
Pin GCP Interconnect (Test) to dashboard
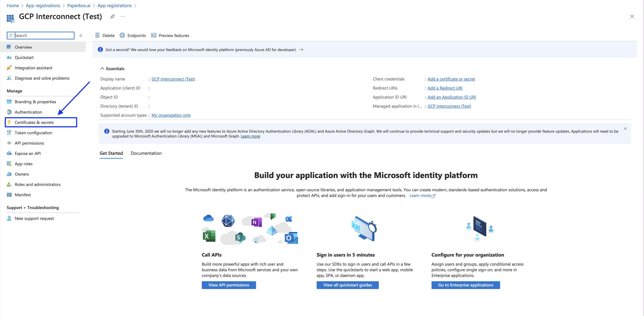pyautogui.click(x=112, y=16)
